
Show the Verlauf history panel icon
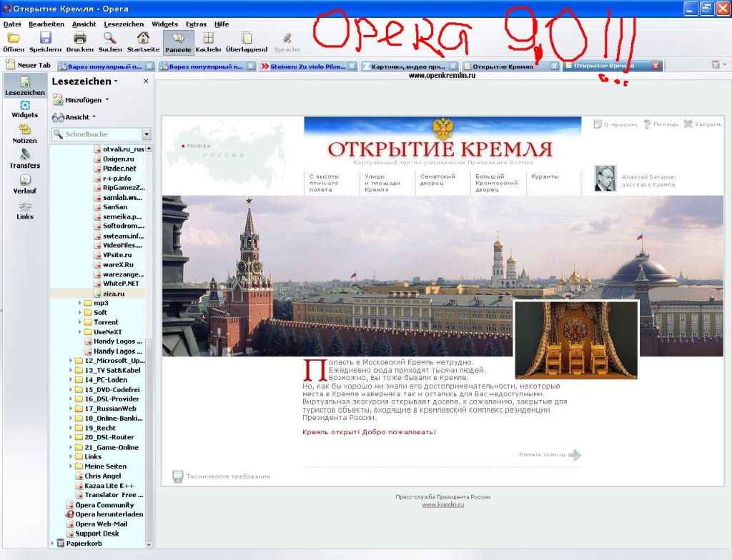pos(25,184)
